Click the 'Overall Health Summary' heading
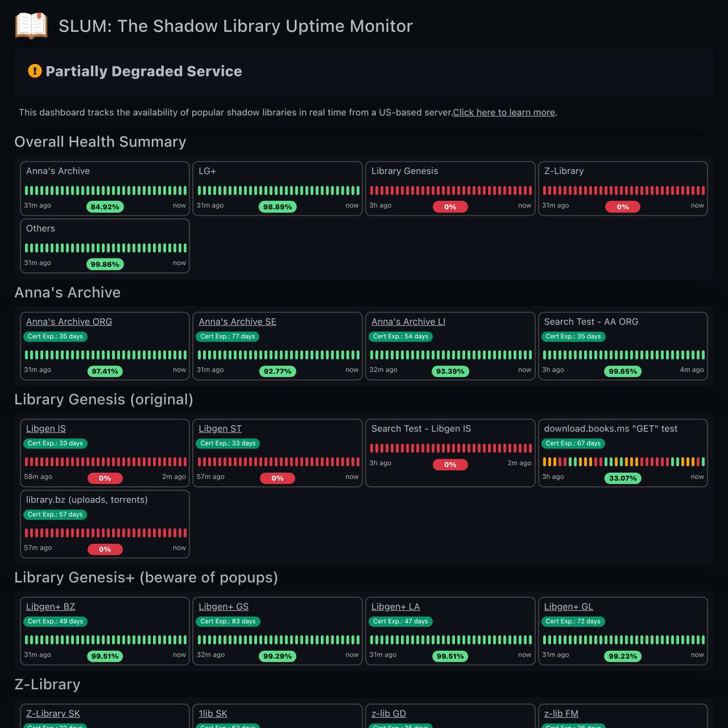Image resolution: width=728 pixels, height=728 pixels. (x=100, y=142)
